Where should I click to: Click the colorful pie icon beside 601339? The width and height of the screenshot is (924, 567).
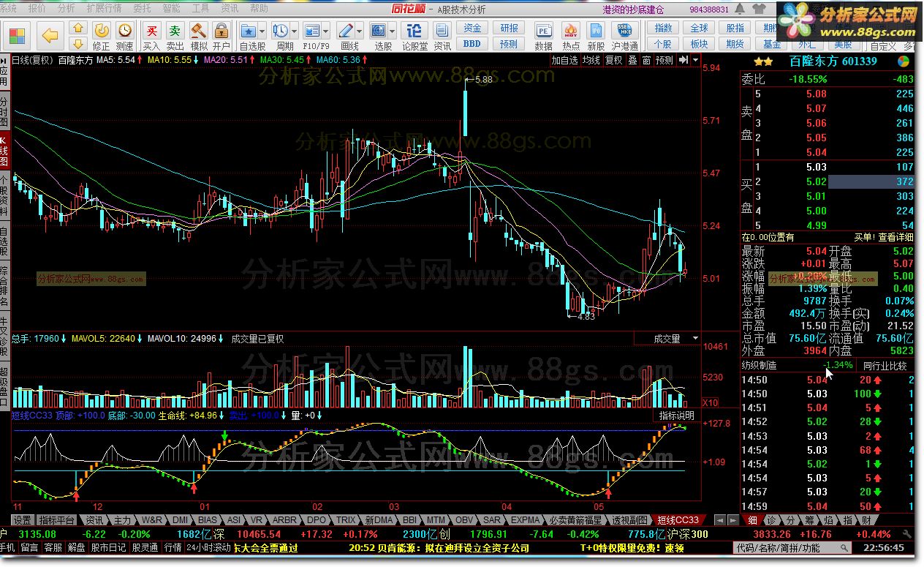904,61
